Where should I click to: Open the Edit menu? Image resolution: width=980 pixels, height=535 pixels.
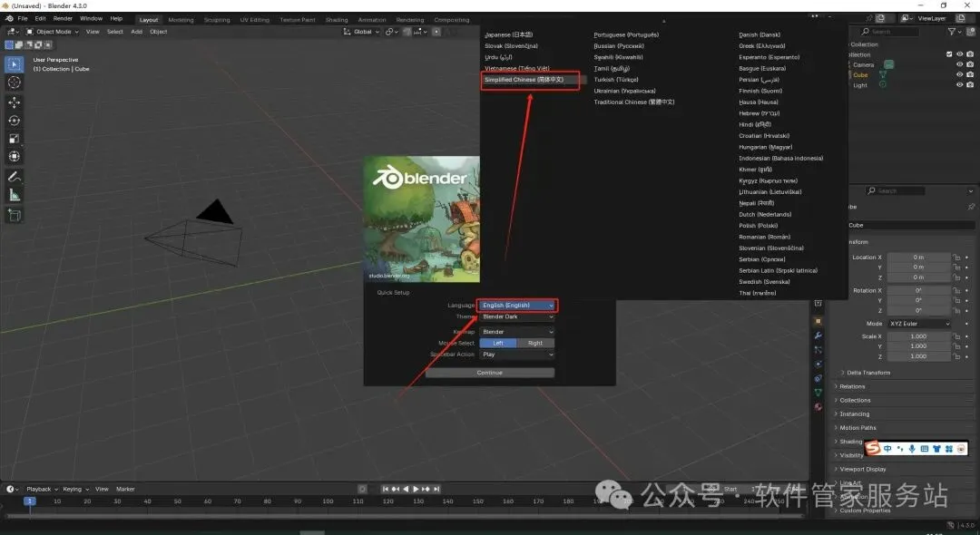pyautogui.click(x=40, y=19)
